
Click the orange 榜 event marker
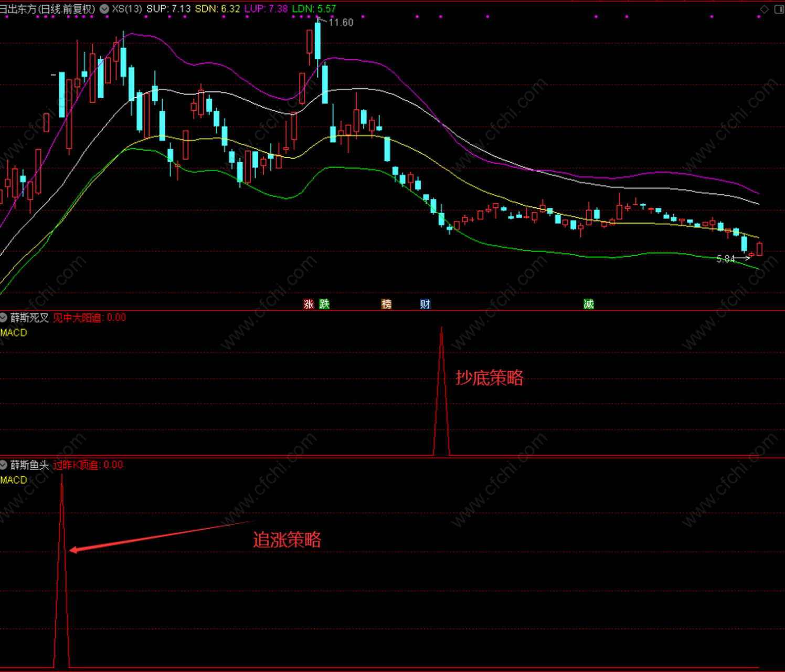pyautogui.click(x=387, y=304)
